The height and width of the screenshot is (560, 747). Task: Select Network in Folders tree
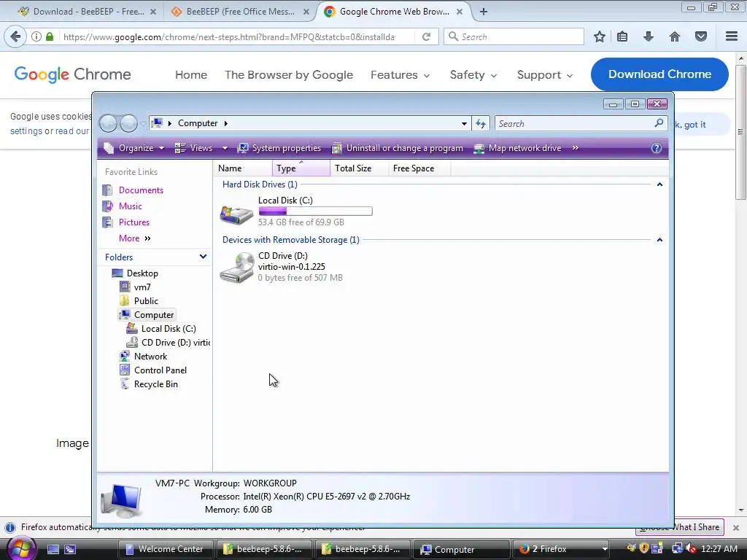[x=144, y=356]
